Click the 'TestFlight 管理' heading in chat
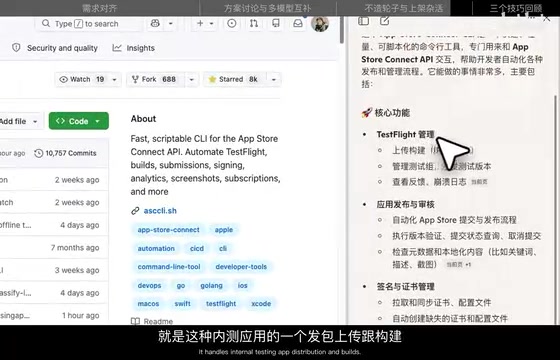 (x=405, y=135)
